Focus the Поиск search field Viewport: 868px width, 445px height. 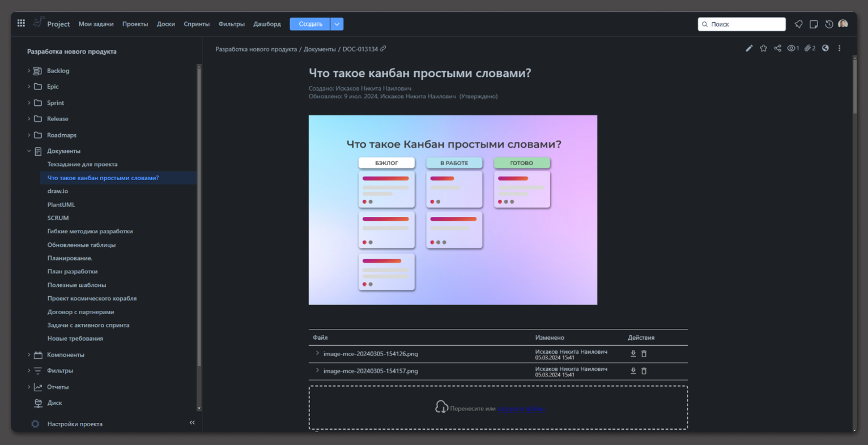(742, 24)
